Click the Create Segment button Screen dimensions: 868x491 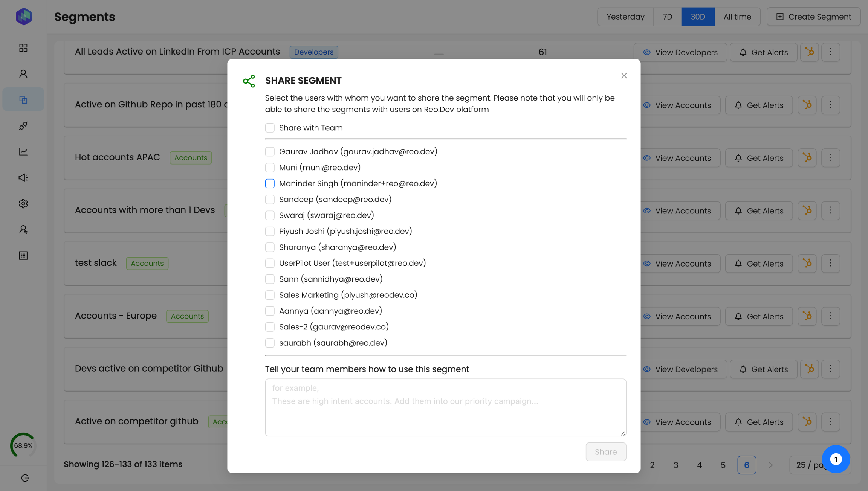[814, 17]
